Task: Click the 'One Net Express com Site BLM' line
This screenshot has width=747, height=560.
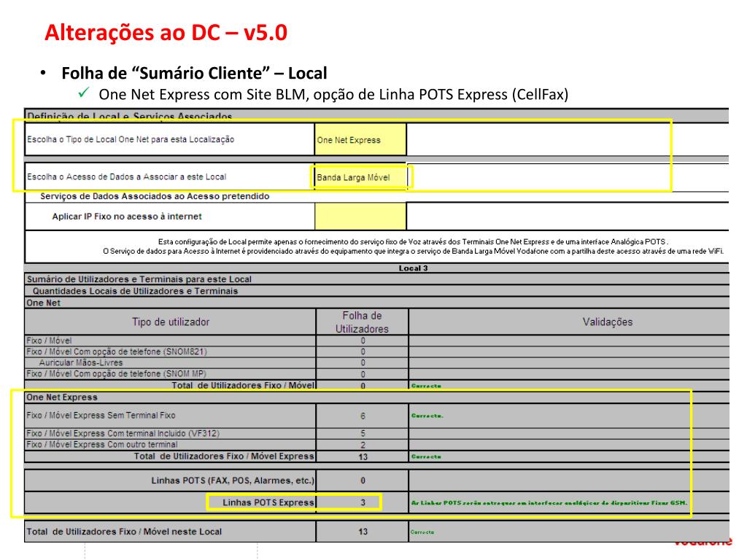Action: point(333,94)
